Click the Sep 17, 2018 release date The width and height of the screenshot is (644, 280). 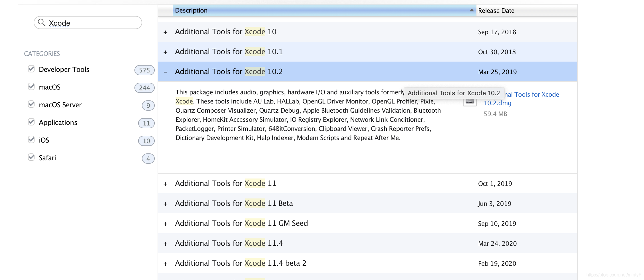point(497,32)
